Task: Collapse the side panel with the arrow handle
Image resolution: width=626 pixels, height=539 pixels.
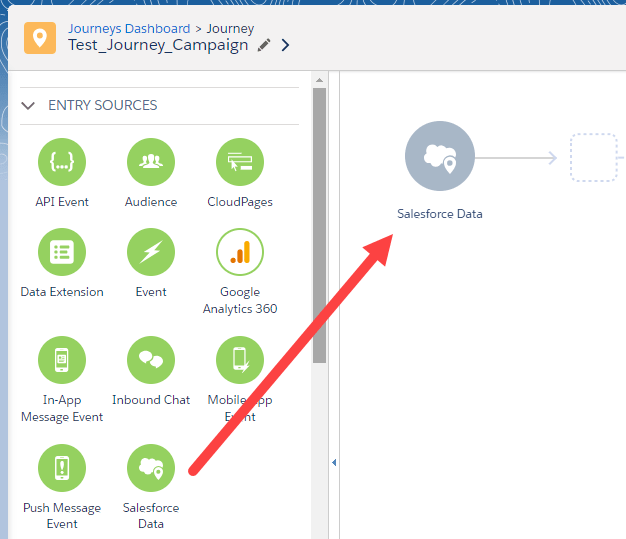Action: point(333,462)
